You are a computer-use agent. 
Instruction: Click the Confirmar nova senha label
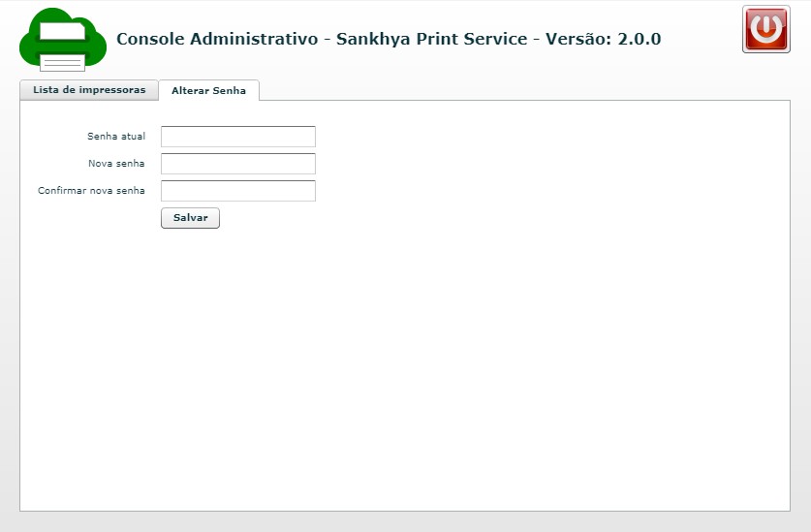(91, 191)
